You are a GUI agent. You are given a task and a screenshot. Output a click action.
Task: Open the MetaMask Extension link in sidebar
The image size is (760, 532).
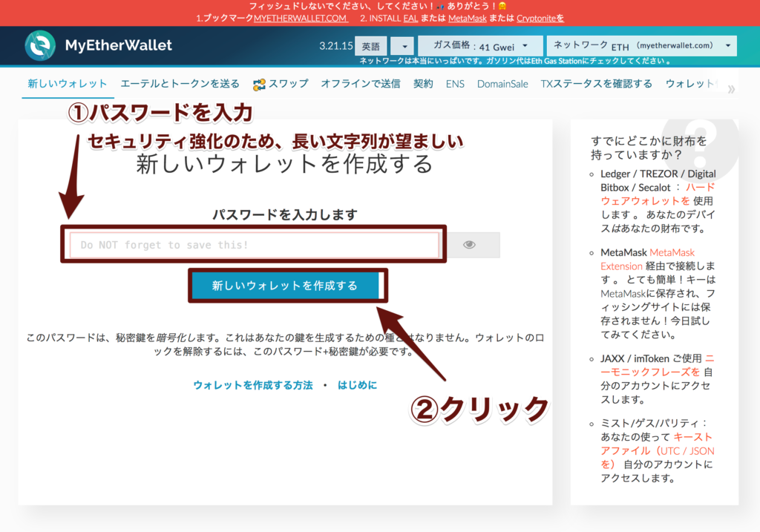(x=647, y=259)
